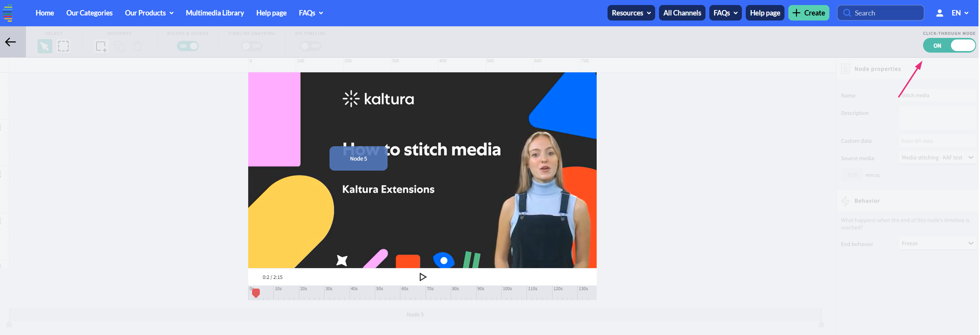Select the Node 5 timeline track
Screen dimensions: 980x335
(415, 314)
